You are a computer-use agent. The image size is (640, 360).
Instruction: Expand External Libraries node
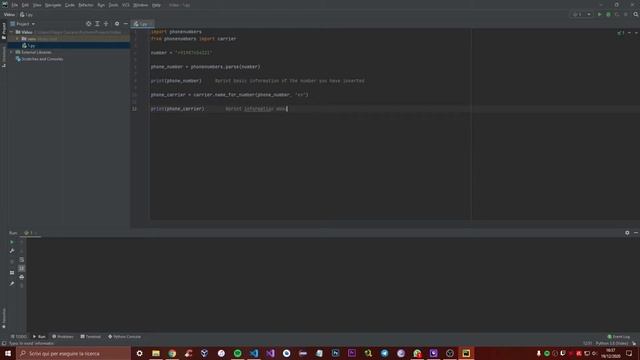tap(11, 52)
